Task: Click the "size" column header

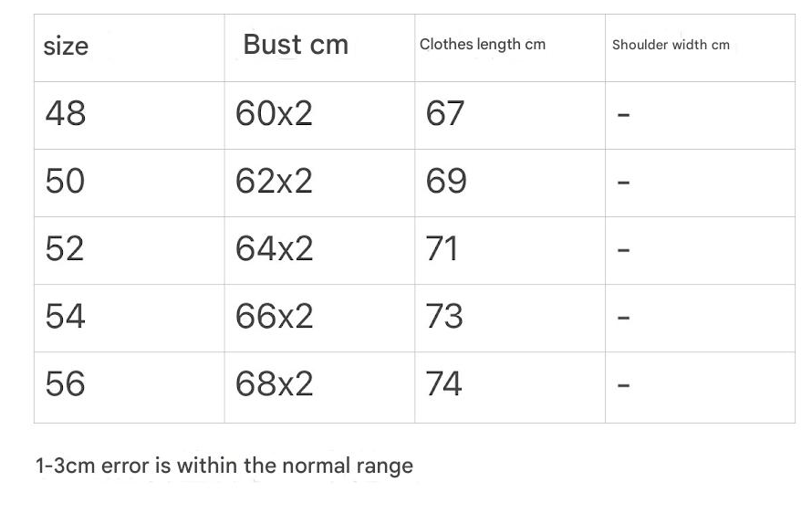Action: [66, 46]
